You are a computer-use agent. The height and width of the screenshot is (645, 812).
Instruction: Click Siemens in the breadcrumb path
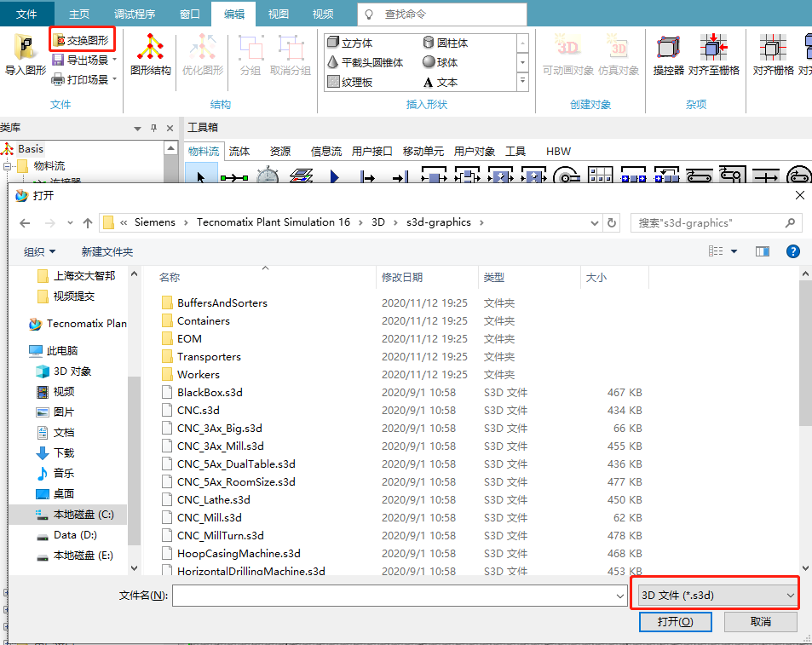pos(155,222)
